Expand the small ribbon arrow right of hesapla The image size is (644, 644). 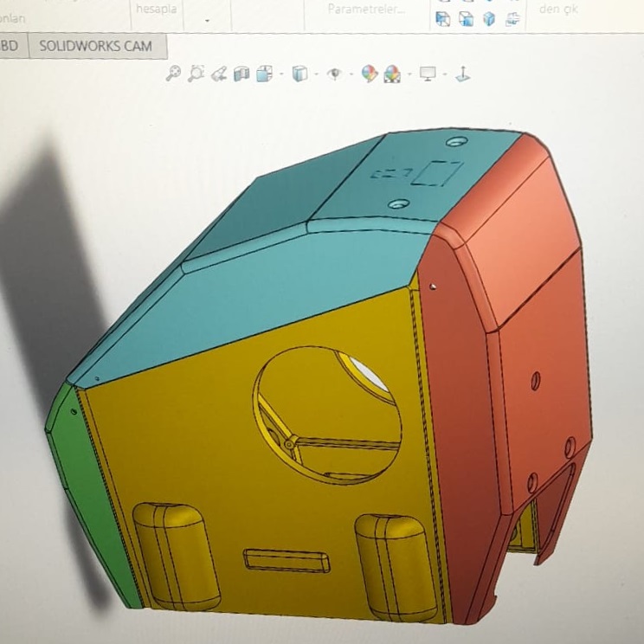(208, 18)
